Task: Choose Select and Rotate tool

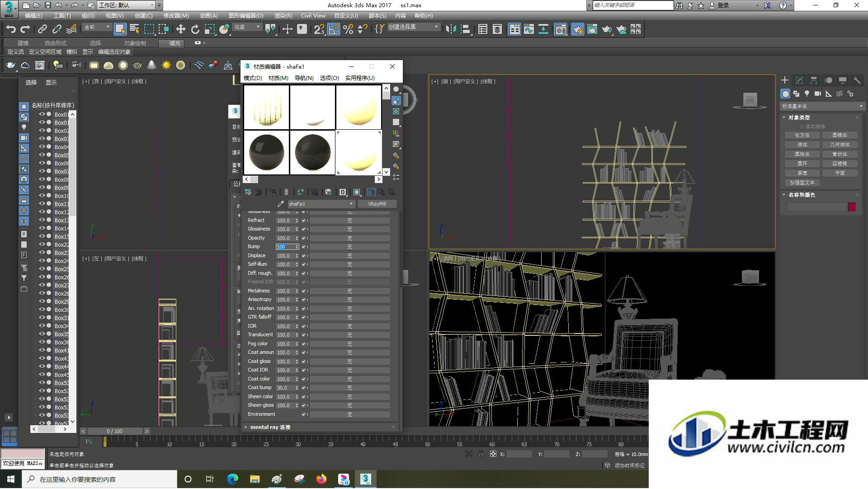Action: (195, 29)
